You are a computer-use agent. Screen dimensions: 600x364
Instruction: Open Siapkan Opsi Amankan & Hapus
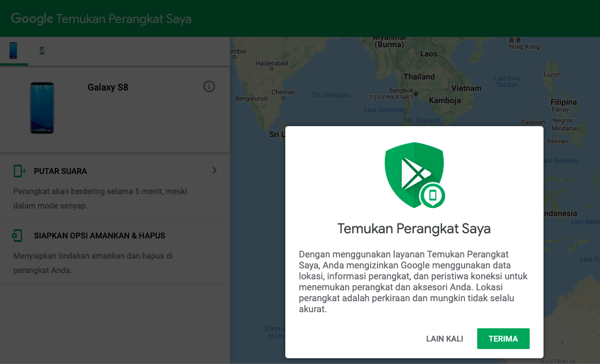(x=99, y=236)
